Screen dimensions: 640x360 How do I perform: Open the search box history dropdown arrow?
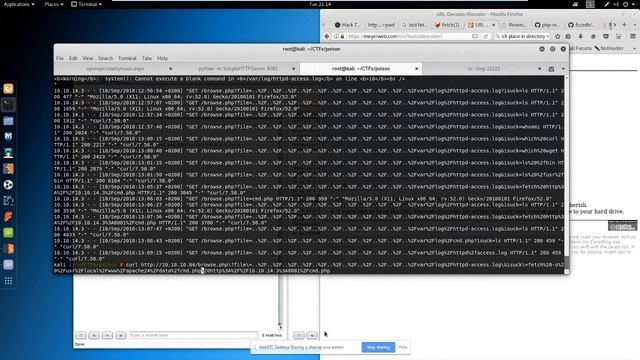point(547,36)
